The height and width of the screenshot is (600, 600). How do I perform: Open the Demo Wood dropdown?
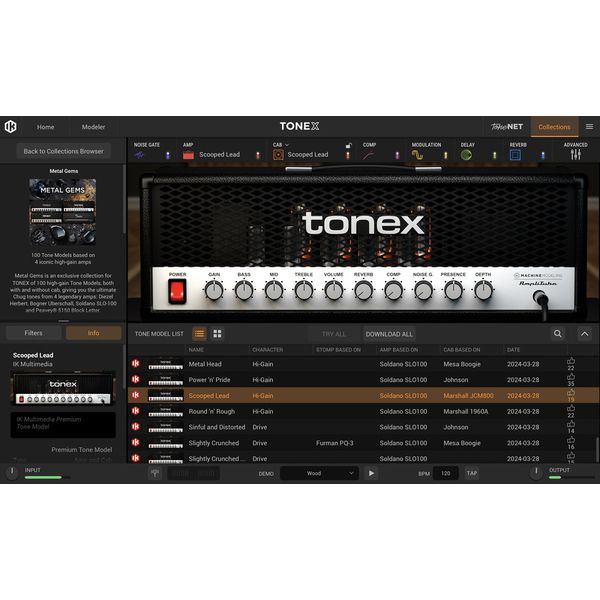(x=319, y=473)
